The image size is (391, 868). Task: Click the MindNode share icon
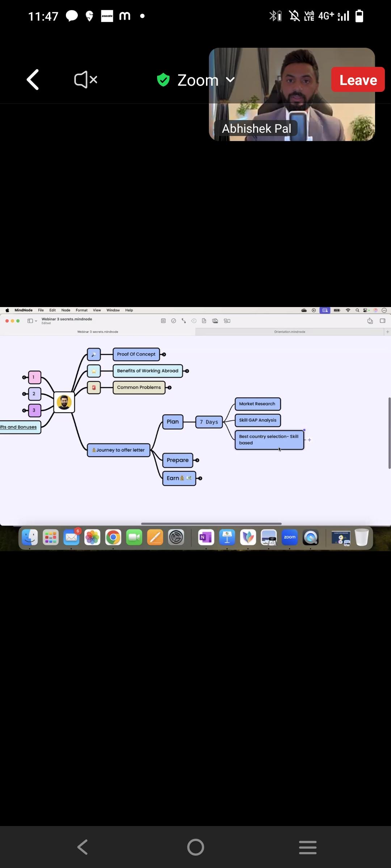370,321
